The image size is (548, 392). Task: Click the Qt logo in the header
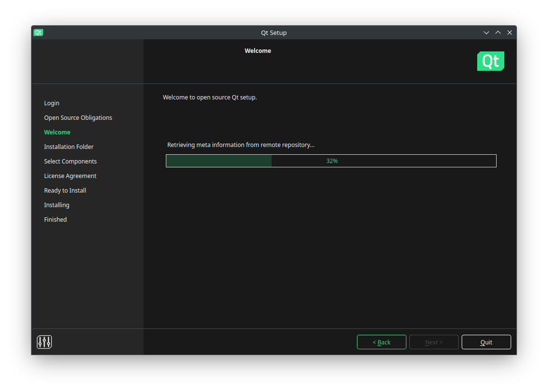coord(490,61)
